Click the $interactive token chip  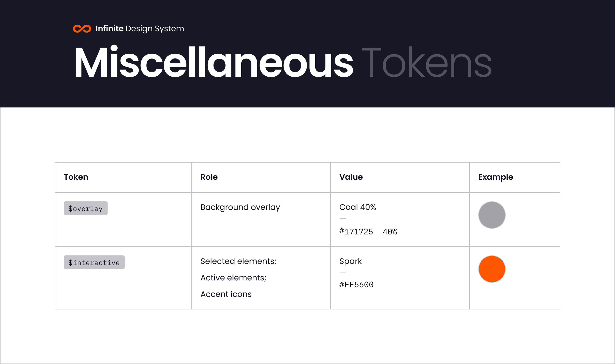94,262
